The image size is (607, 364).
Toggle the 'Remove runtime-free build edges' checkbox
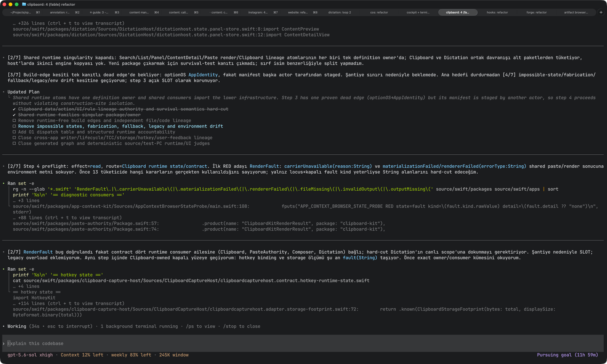point(14,121)
